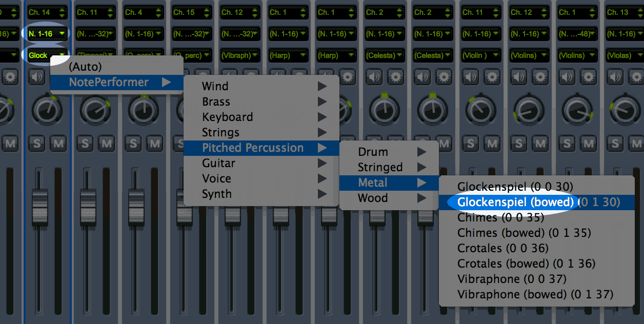Mute the Violins Ch. 1 strip
The width and height of the screenshot is (644, 324).
tap(589, 143)
